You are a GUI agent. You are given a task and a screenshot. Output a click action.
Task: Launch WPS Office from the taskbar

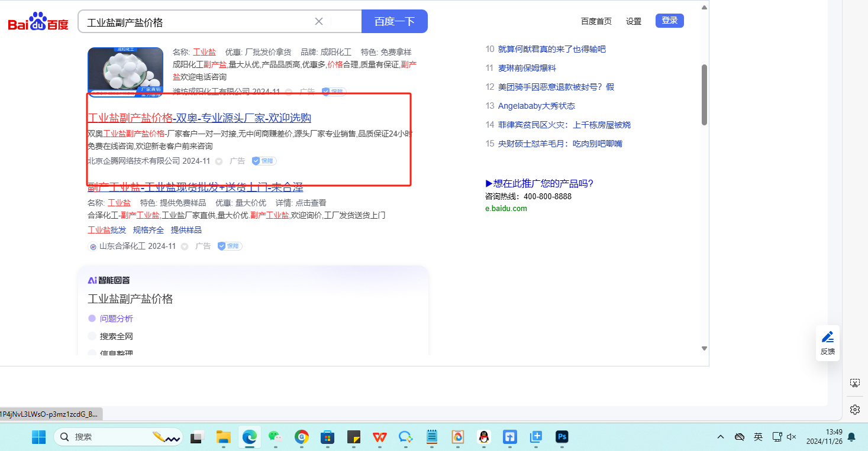379,437
